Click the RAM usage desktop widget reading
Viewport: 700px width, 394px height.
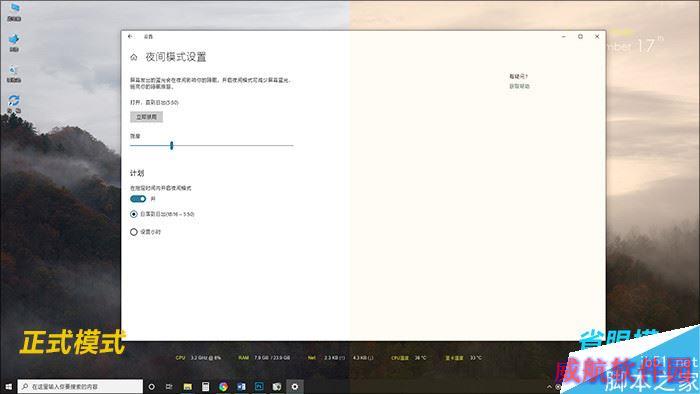click(264, 358)
